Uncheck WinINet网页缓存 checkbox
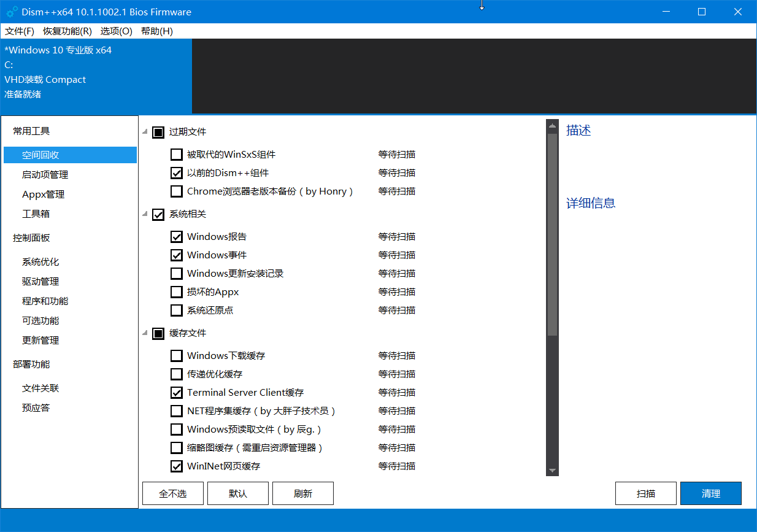The width and height of the screenshot is (757, 532). 177,466
